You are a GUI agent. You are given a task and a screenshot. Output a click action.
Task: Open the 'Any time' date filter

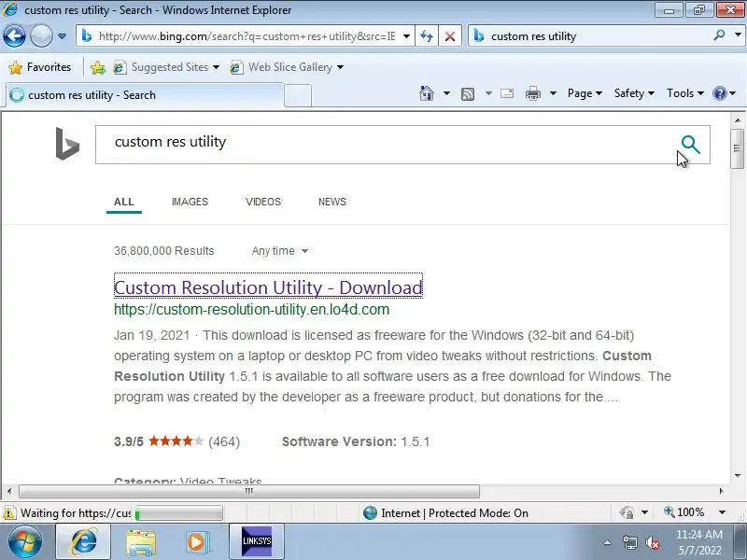pyautogui.click(x=279, y=251)
